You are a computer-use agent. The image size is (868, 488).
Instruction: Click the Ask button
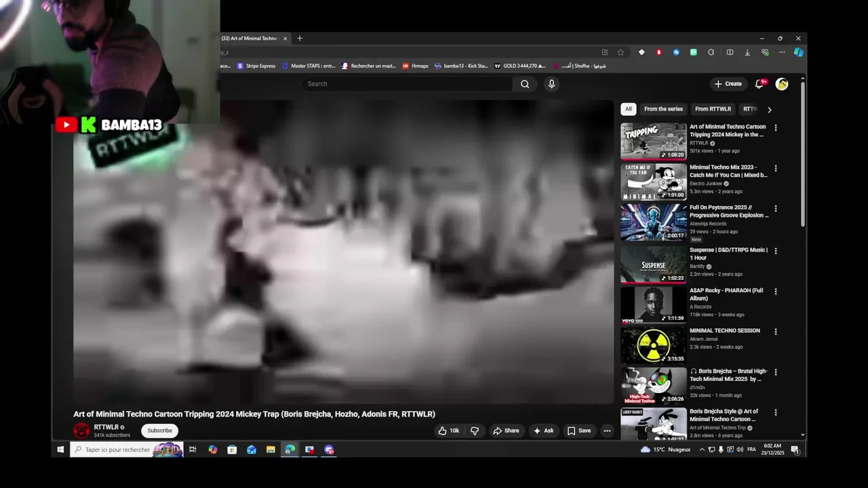click(x=544, y=430)
